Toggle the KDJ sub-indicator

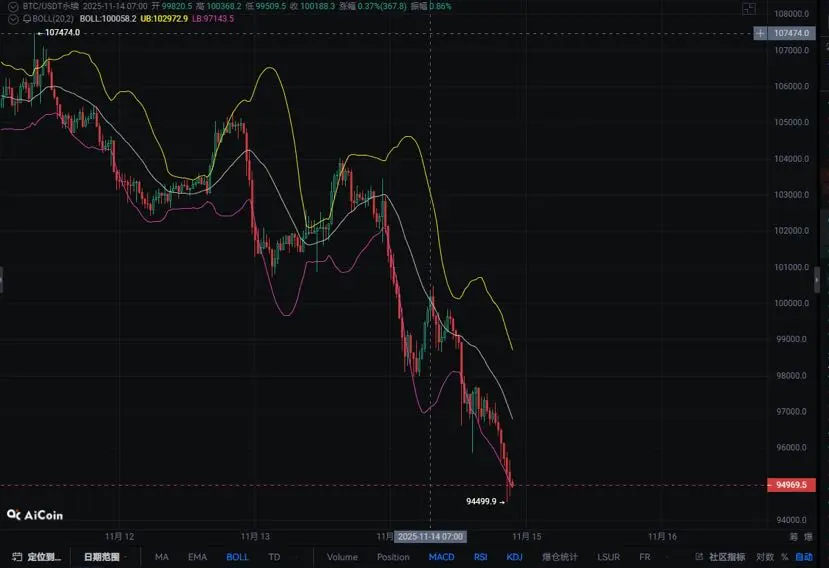click(x=514, y=557)
